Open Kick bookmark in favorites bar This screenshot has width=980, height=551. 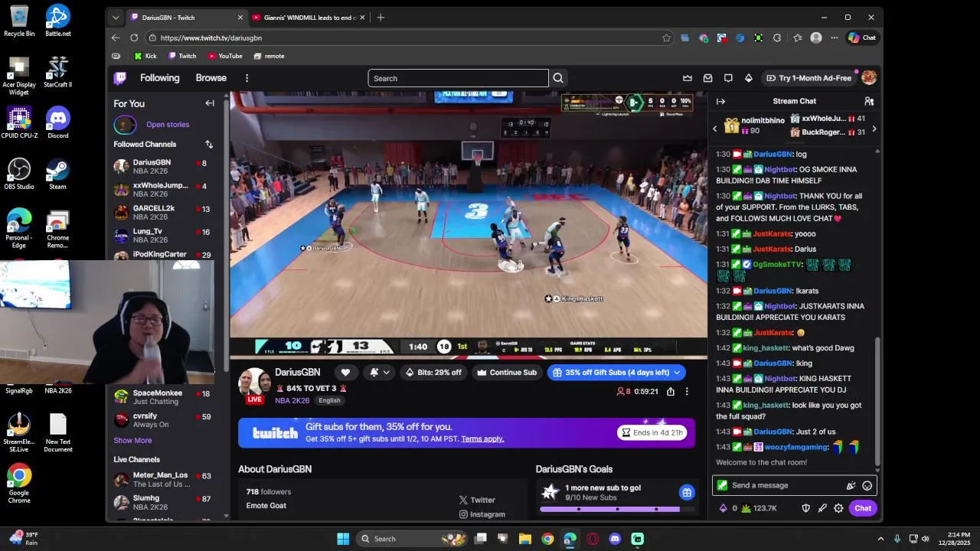145,56
